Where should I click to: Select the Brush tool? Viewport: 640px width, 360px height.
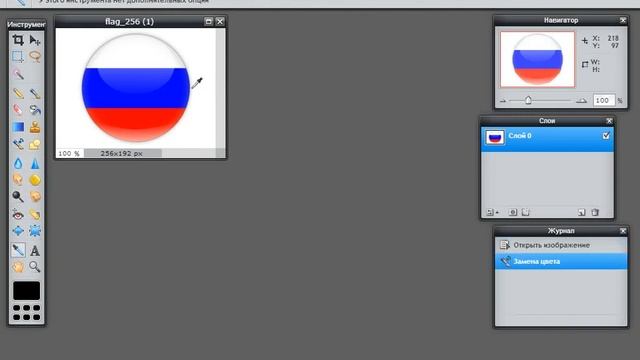35,93
